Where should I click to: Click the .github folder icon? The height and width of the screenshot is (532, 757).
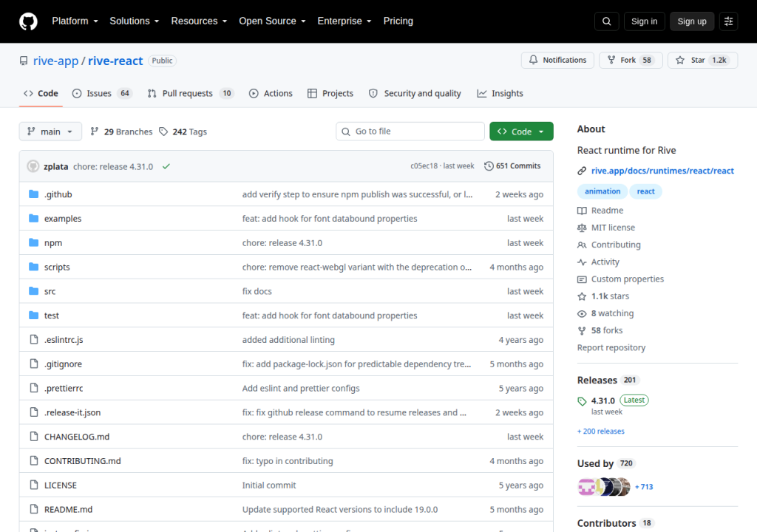[34, 194]
